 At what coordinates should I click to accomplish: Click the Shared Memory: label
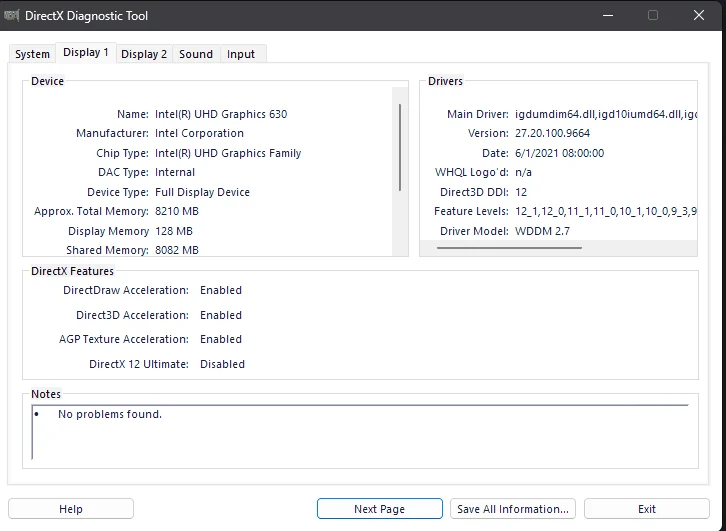tap(107, 250)
